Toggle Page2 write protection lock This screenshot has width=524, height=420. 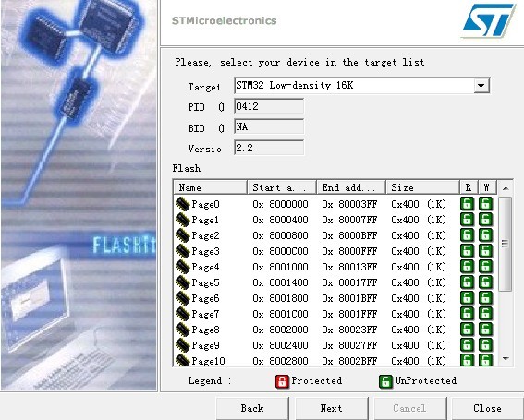[485, 235]
